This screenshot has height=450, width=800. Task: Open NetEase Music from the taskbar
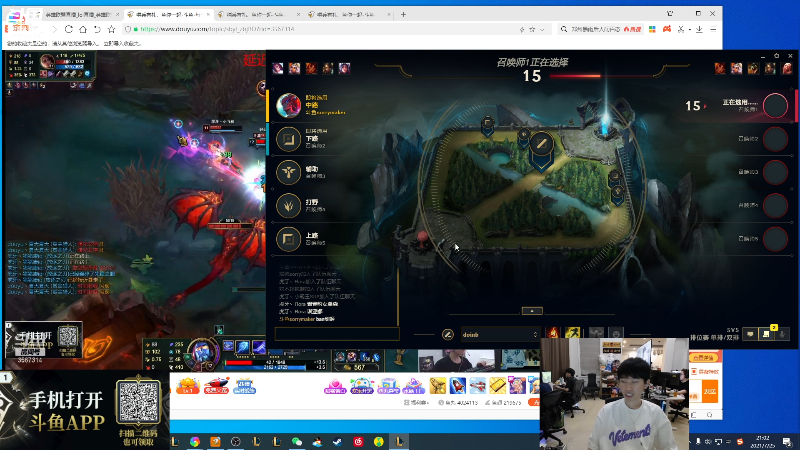358,442
